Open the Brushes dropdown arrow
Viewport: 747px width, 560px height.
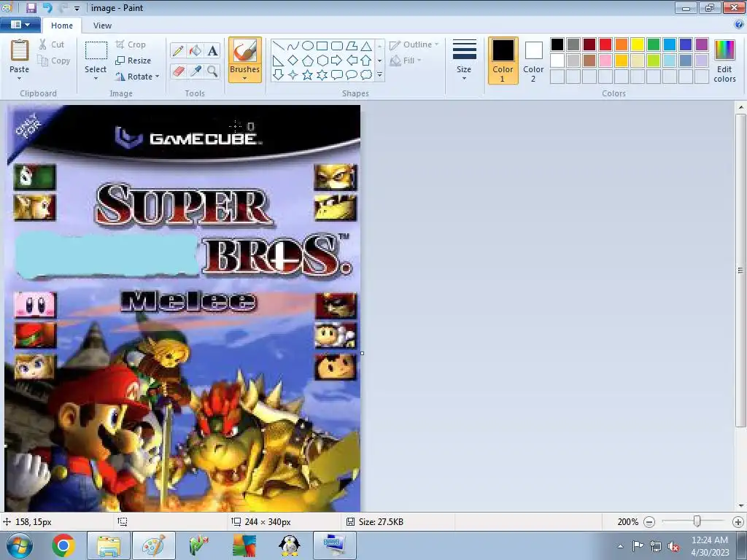(x=245, y=79)
